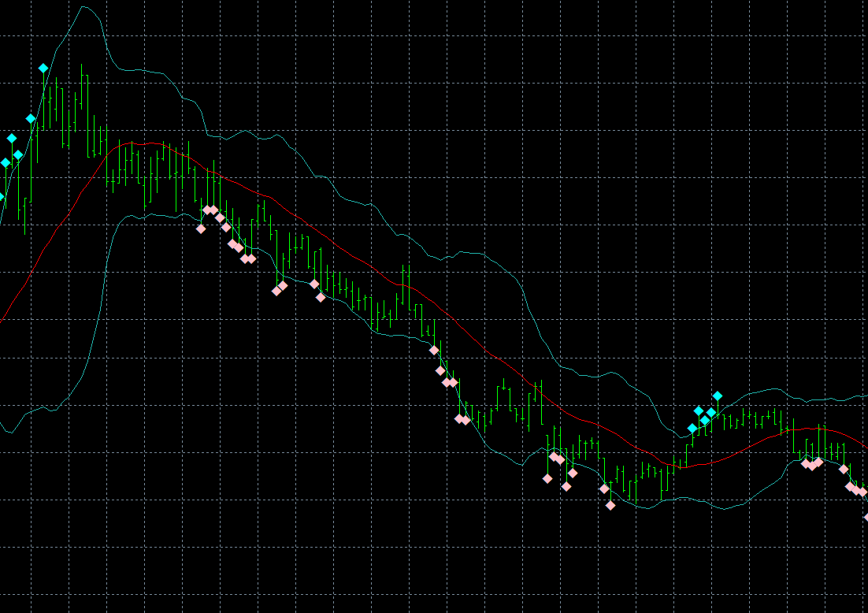Click the topmost cyan diamond on the left slope
The image size is (868, 613).
[x=43, y=68]
